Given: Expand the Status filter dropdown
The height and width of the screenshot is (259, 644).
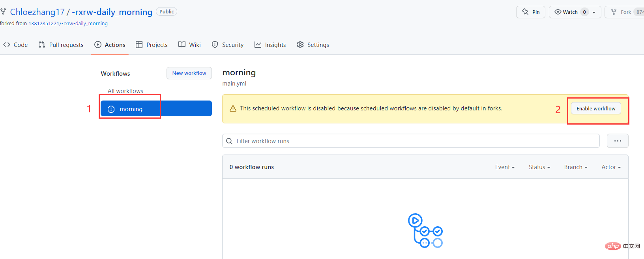Looking at the screenshot, I should click(x=539, y=167).
